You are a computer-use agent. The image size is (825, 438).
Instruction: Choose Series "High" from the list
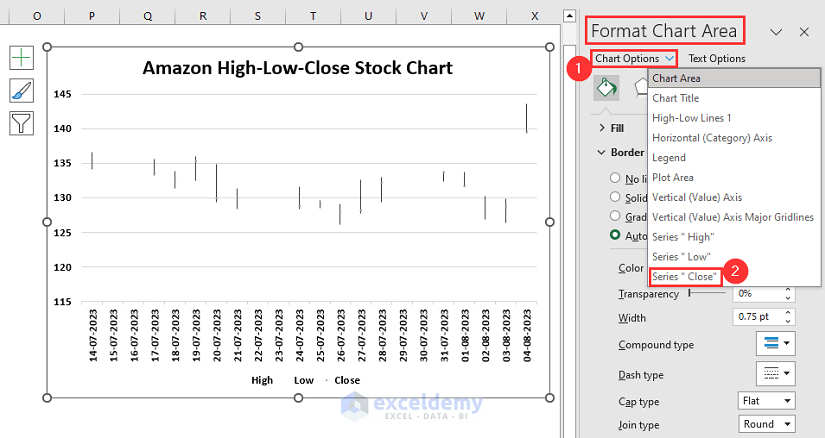click(x=734, y=237)
